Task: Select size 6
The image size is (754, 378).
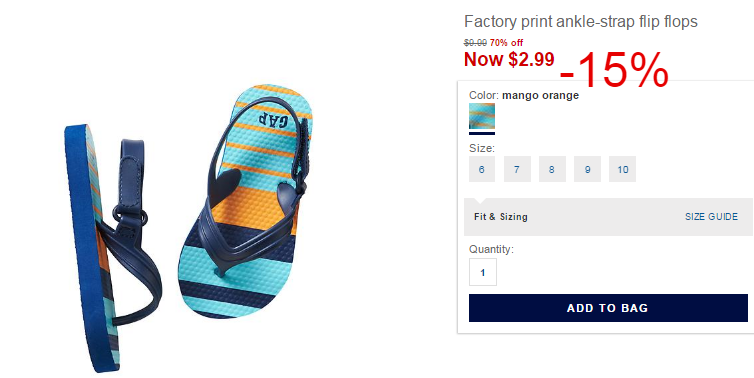Action: pos(482,169)
